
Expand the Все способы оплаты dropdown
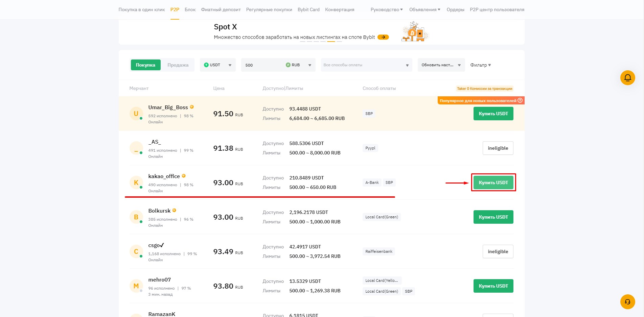click(x=366, y=65)
